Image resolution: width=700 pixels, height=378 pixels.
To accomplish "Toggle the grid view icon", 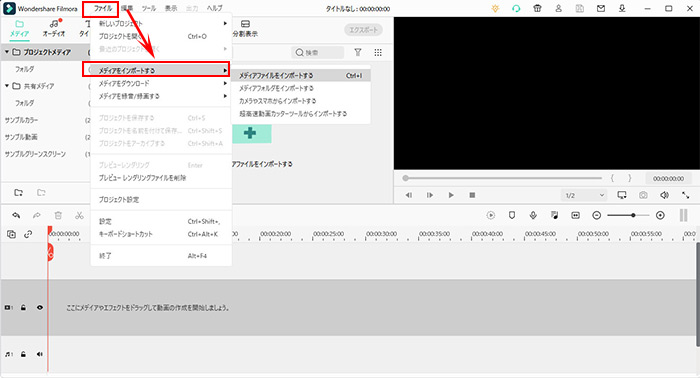I will coord(378,52).
